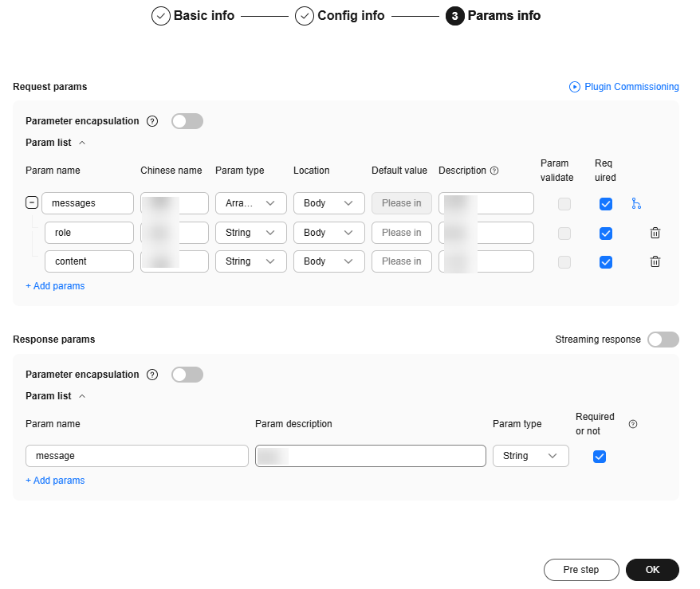Toggle request Parameter encapsulation switch

(187, 121)
